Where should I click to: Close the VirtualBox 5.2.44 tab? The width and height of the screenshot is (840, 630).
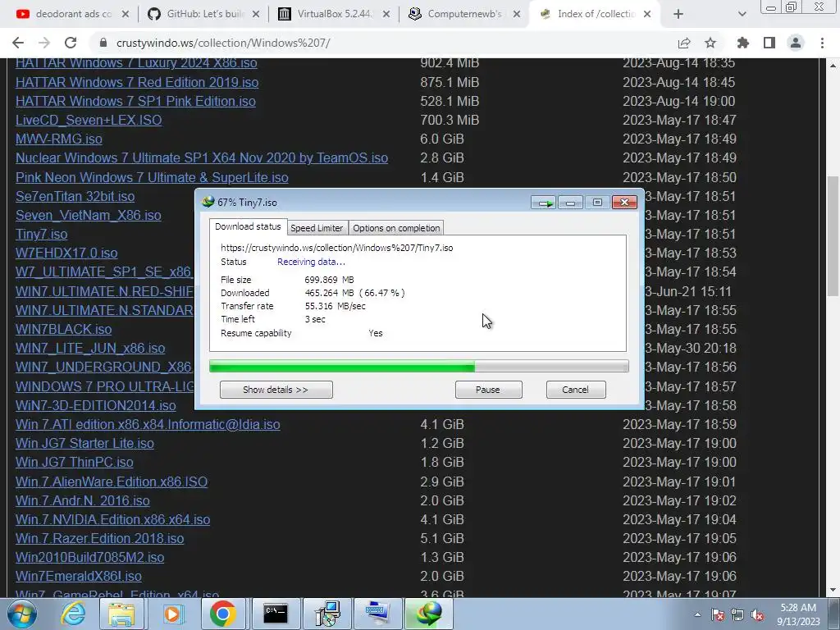pos(386,14)
